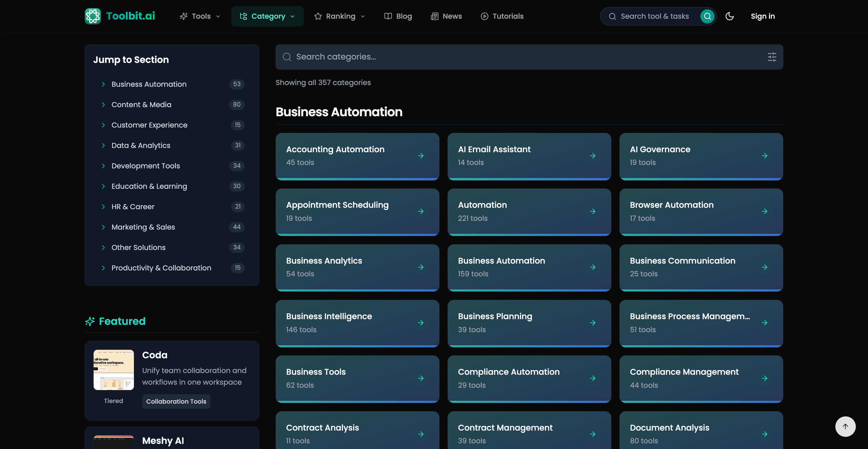The width and height of the screenshot is (868, 449).
Task: Open the category filter sliders icon
Action: coord(772,57)
